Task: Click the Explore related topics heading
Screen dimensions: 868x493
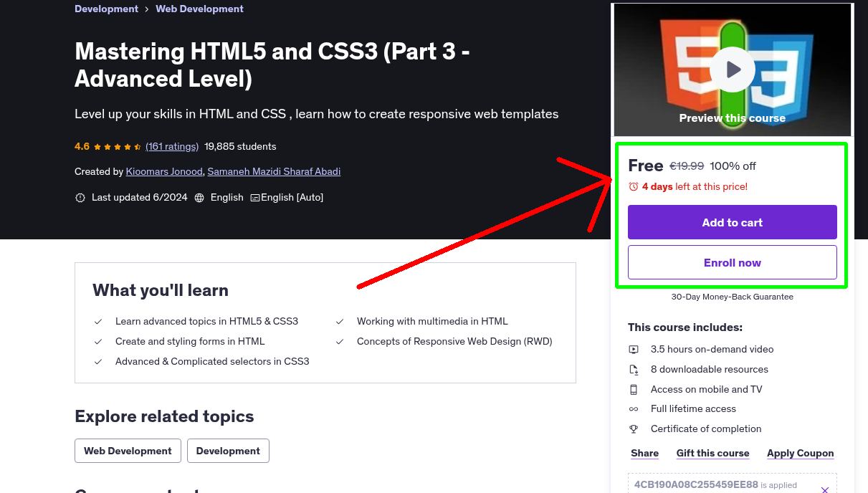Action: [164, 416]
